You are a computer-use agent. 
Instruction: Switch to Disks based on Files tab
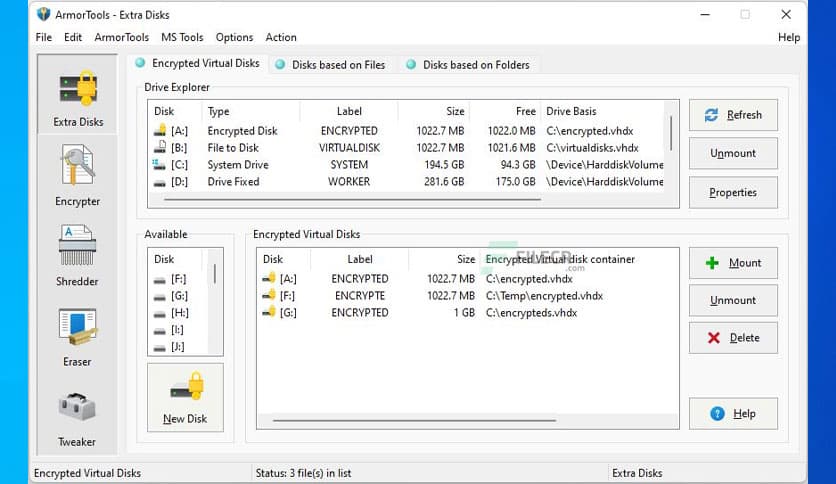click(331, 65)
